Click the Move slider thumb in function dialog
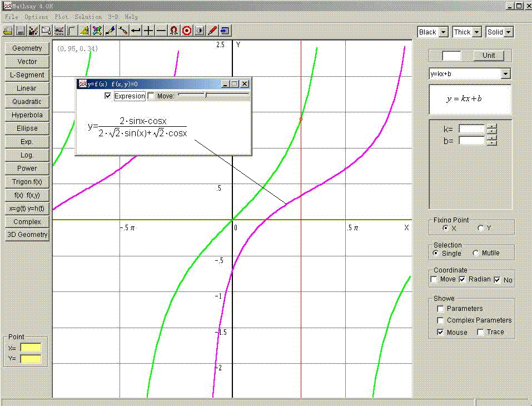 click(206, 96)
